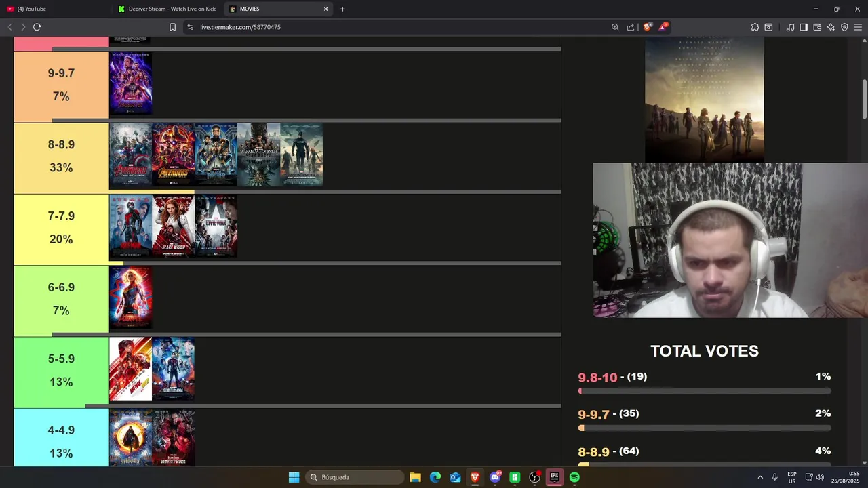
Task: Open the extensions puzzle icon
Action: point(755,27)
